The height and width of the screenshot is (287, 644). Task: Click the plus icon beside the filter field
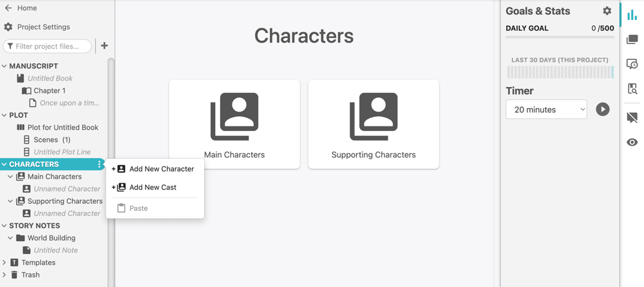click(104, 46)
